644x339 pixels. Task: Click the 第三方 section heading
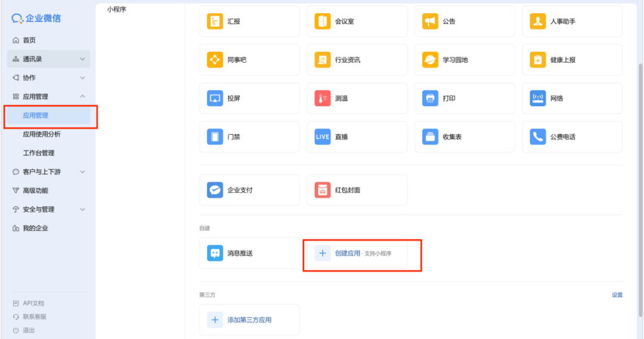tap(208, 295)
